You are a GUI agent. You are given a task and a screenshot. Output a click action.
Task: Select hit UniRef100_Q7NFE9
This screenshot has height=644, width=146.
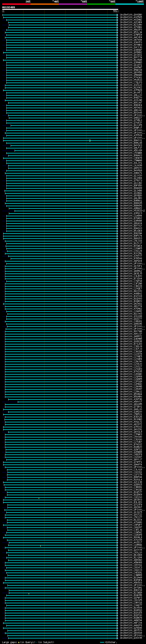131,35
